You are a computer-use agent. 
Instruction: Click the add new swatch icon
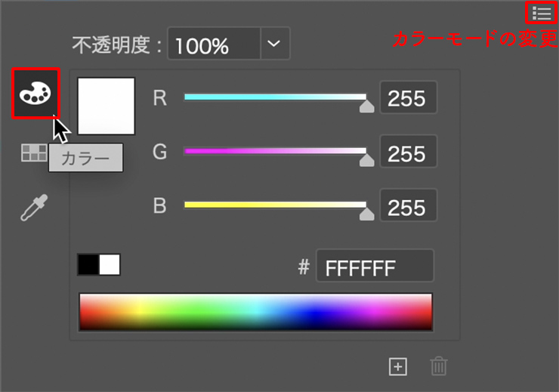(397, 367)
